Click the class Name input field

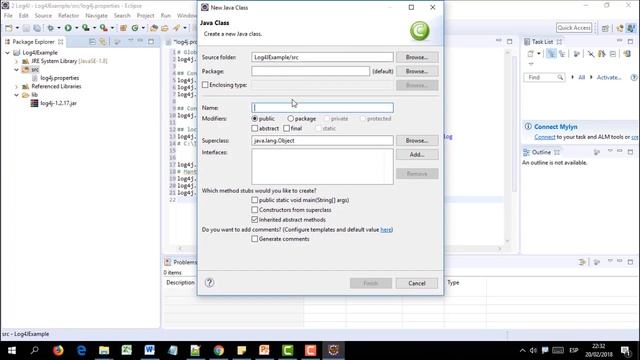tap(322, 108)
